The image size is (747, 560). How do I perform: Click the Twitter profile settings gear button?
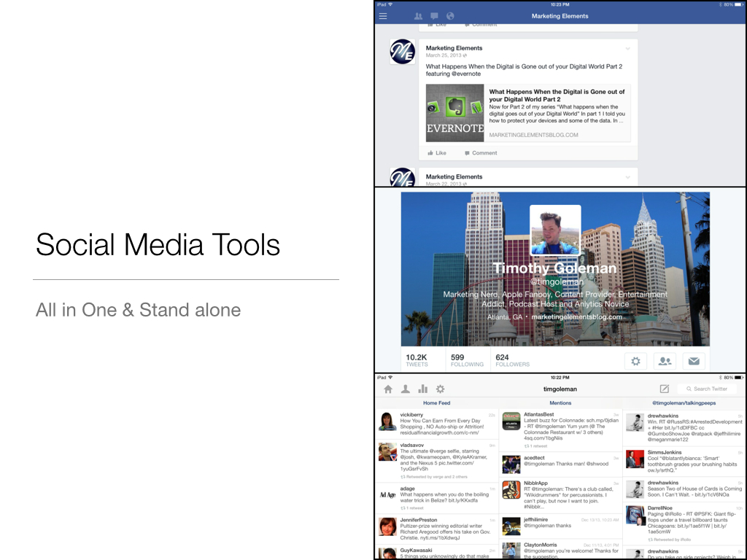click(635, 360)
